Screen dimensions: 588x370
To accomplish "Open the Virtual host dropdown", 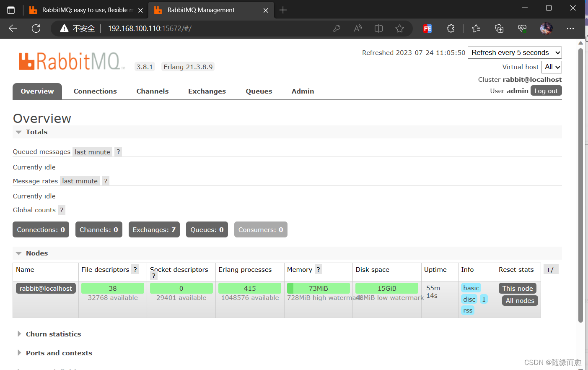I will click(x=551, y=67).
